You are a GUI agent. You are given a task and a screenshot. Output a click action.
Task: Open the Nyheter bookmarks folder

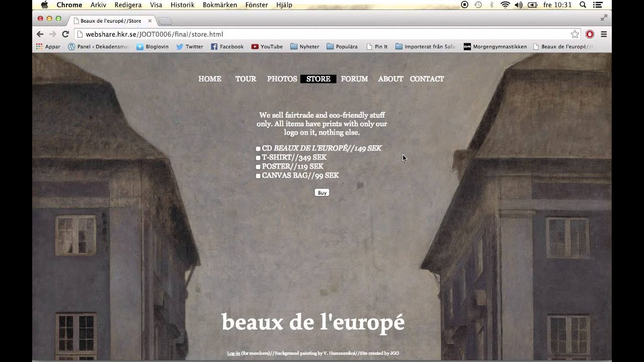(x=305, y=46)
